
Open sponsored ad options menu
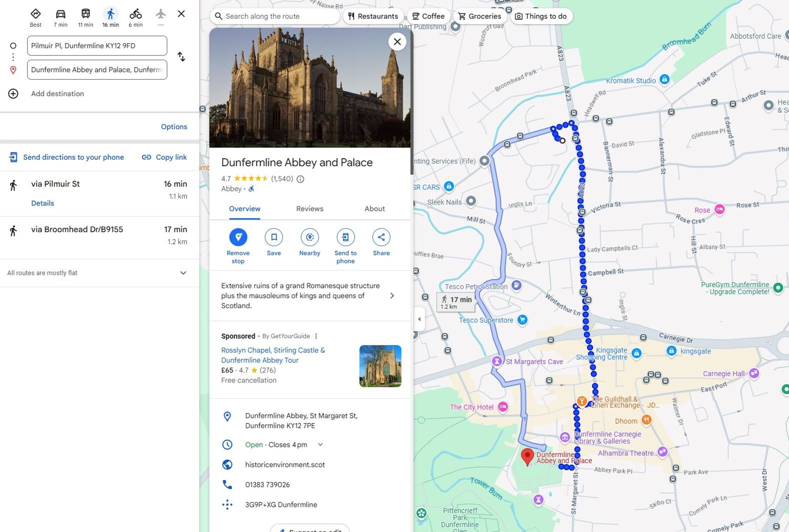[316, 336]
